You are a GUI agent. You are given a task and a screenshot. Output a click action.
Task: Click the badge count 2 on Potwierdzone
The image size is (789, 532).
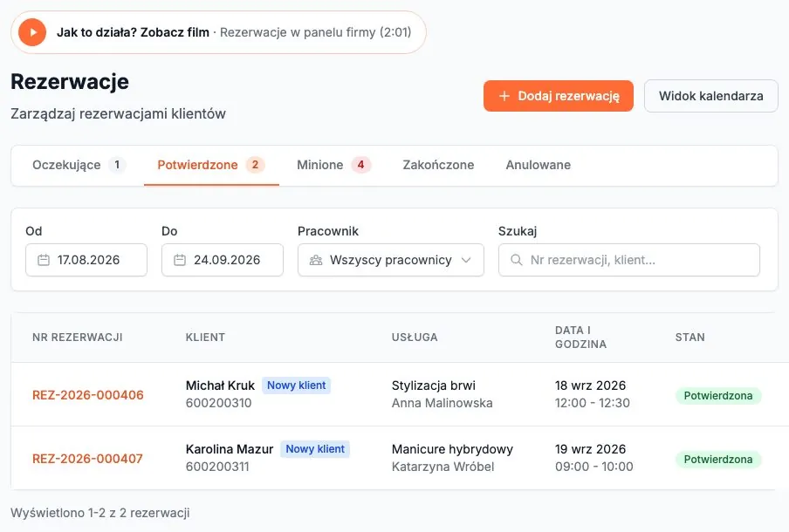pos(255,165)
